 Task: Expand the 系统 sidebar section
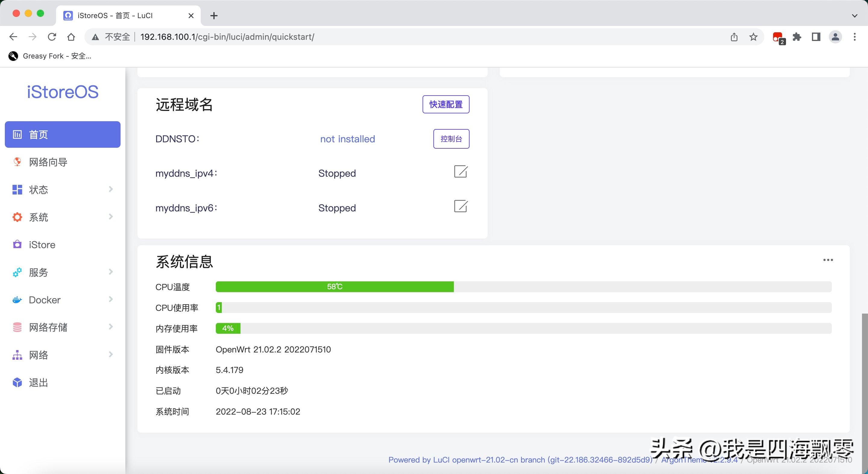pos(63,217)
